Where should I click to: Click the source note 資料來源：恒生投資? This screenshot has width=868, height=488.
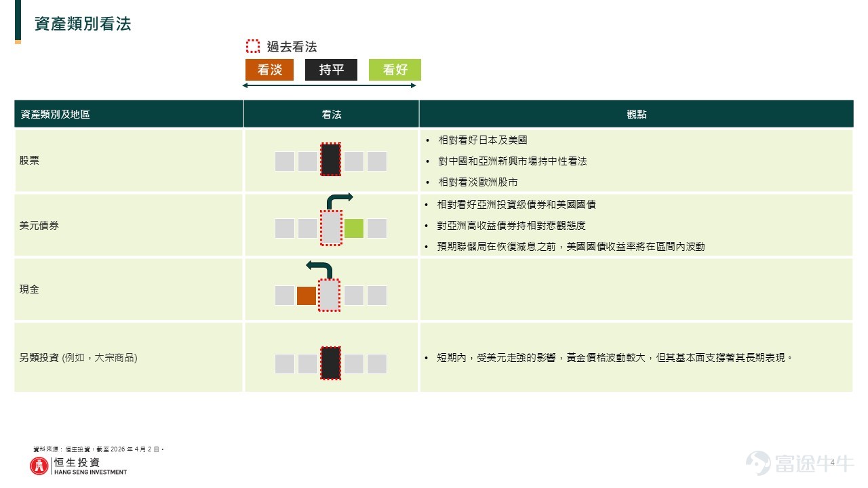point(98,449)
